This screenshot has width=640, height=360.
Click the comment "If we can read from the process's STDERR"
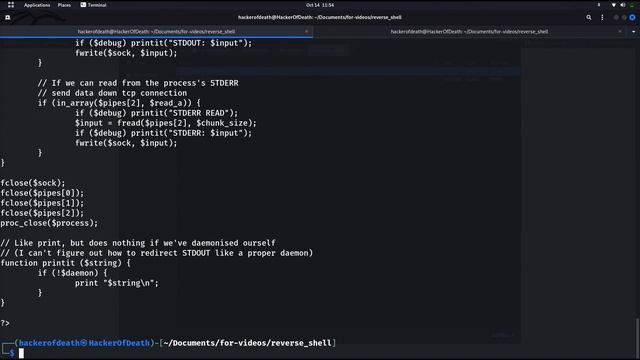(138, 83)
